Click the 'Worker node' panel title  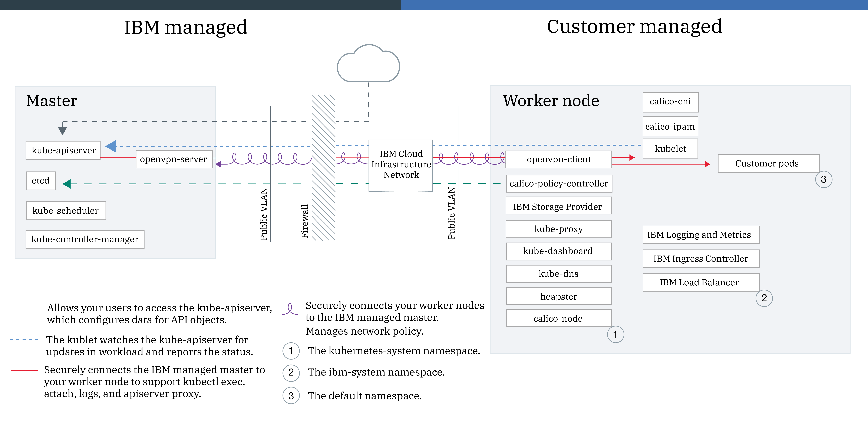[551, 101]
